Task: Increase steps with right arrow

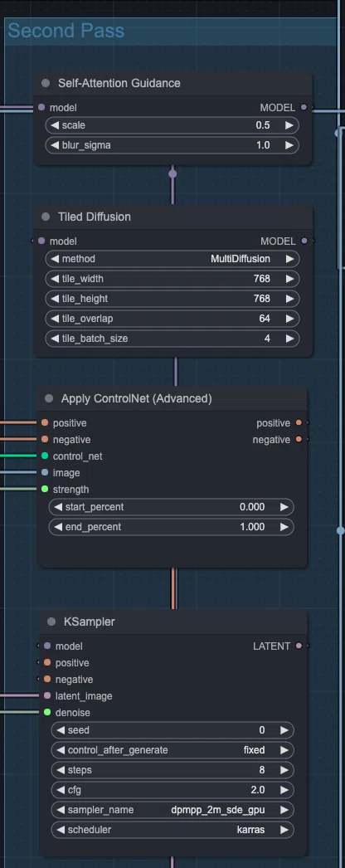Action: click(x=284, y=771)
